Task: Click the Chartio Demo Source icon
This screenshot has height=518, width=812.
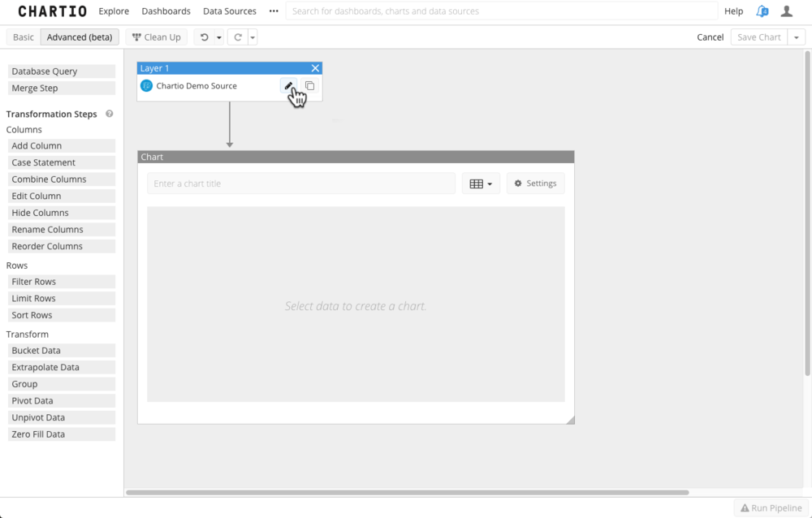Action: (x=146, y=86)
